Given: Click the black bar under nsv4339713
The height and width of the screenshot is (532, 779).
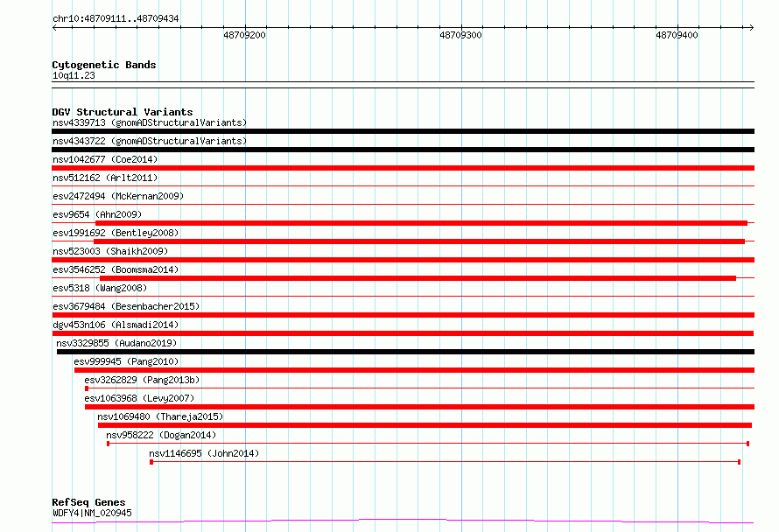Looking at the screenshot, I should click(403, 131).
